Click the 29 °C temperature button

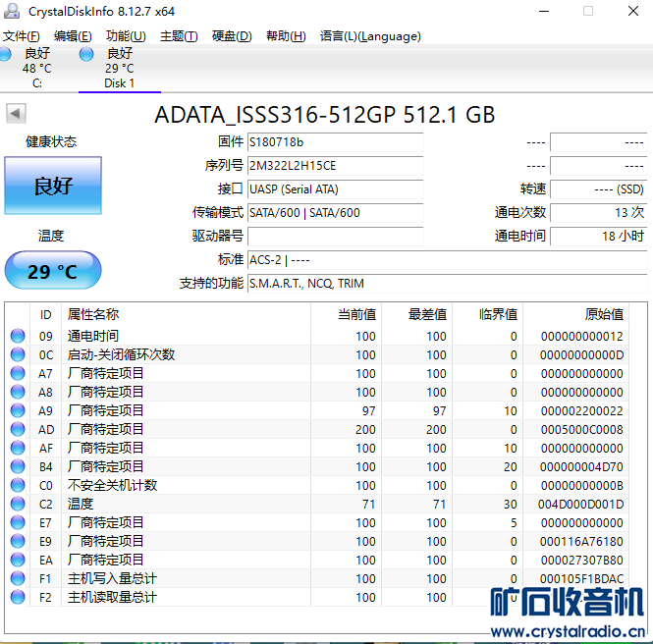pyautogui.click(x=53, y=271)
